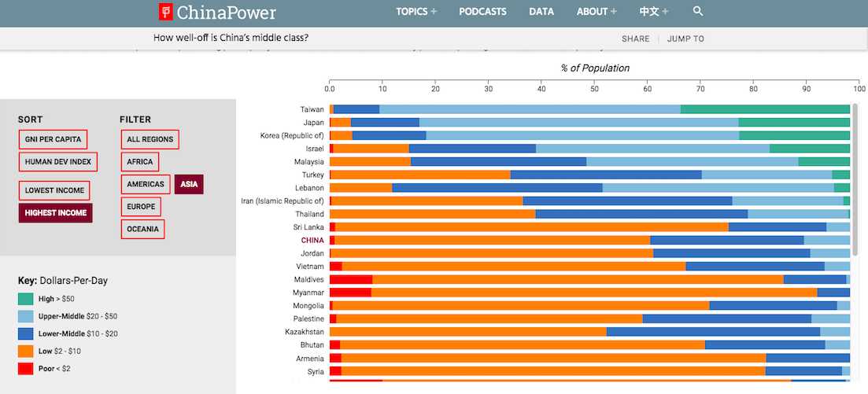
Task: Sort by HUMAN DEV INDEX
Action: point(58,162)
